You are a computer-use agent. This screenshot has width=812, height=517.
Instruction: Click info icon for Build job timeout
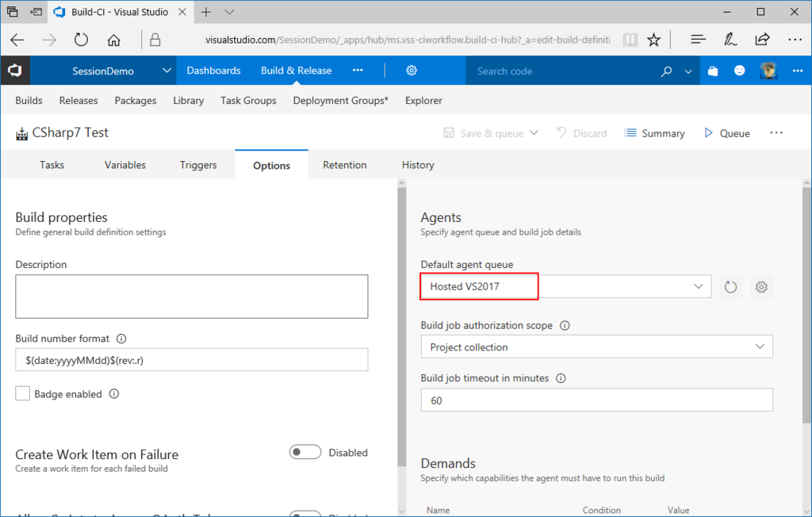pyautogui.click(x=561, y=378)
